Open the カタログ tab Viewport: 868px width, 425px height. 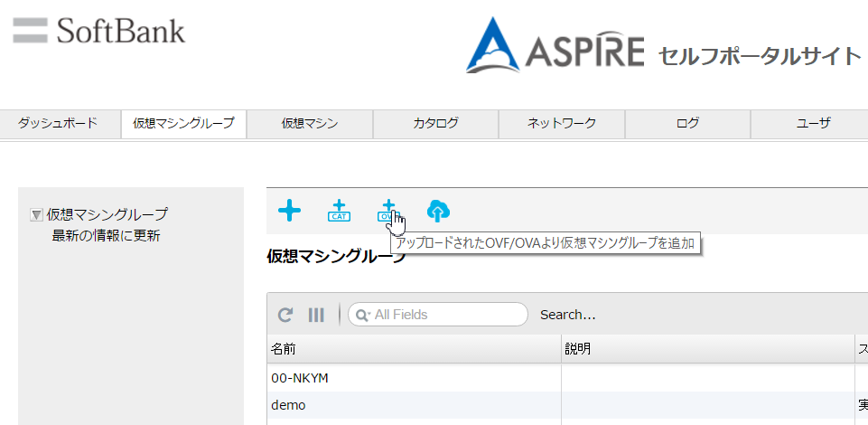(435, 124)
